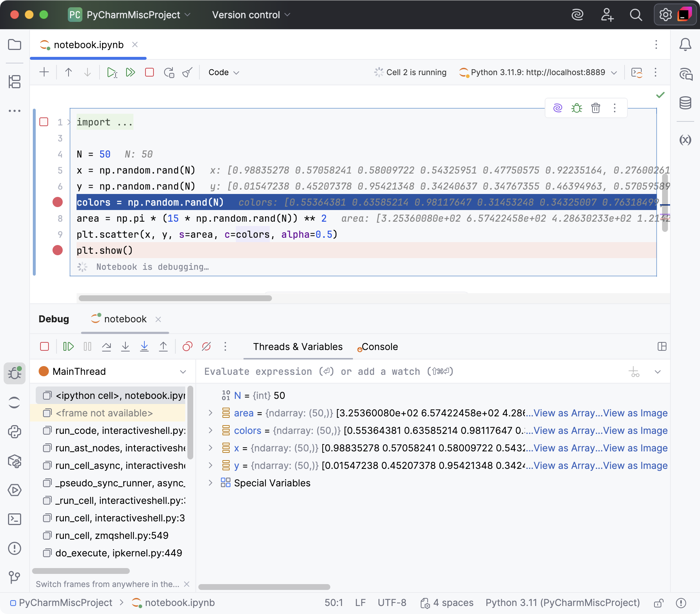Open the Problems tool window
The image size is (700, 614).
point(15,548)
